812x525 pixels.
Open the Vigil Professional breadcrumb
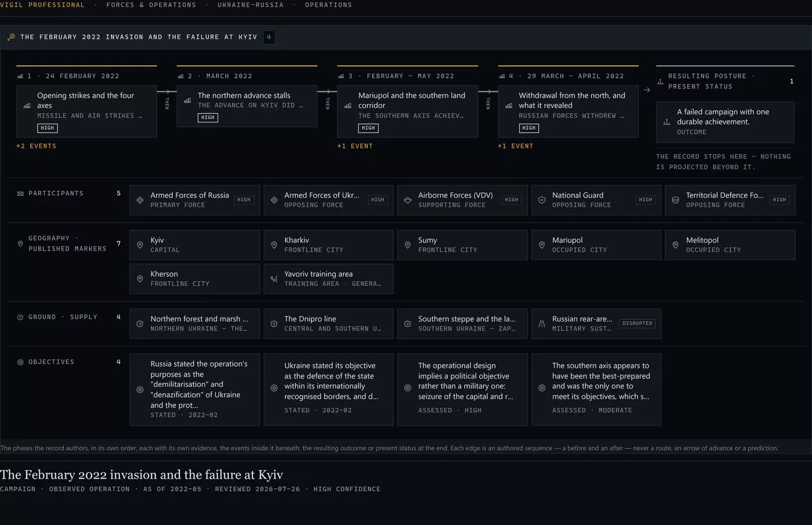pos(43,5)
